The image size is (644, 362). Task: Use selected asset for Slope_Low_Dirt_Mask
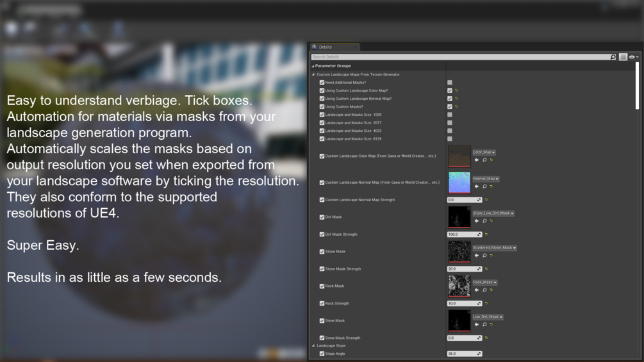click(x=476, y=221)
